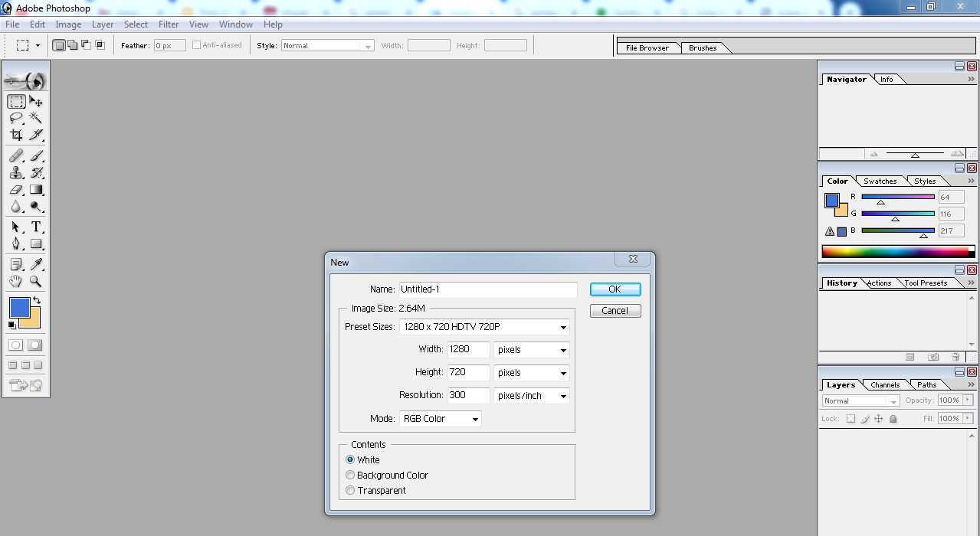Switch to Quick Mask mode

coord(35,345)
